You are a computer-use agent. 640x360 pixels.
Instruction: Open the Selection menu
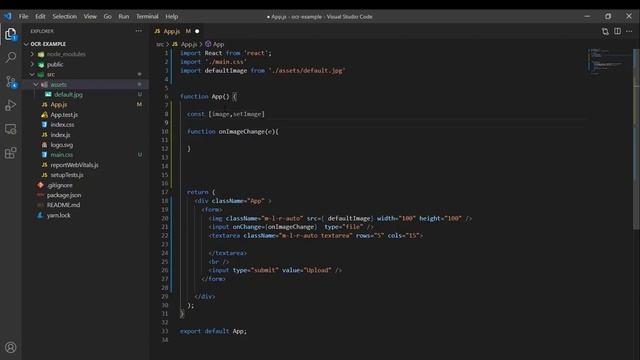point(64,16)
